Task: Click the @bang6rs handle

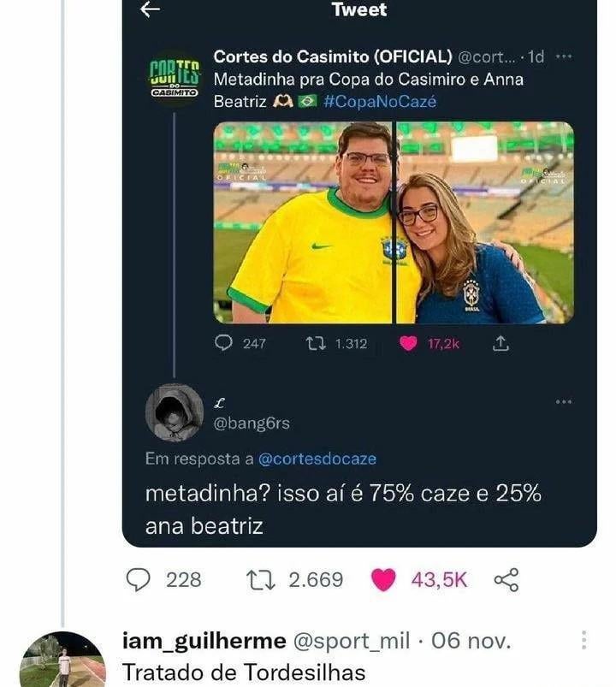Action: (251, 423)
